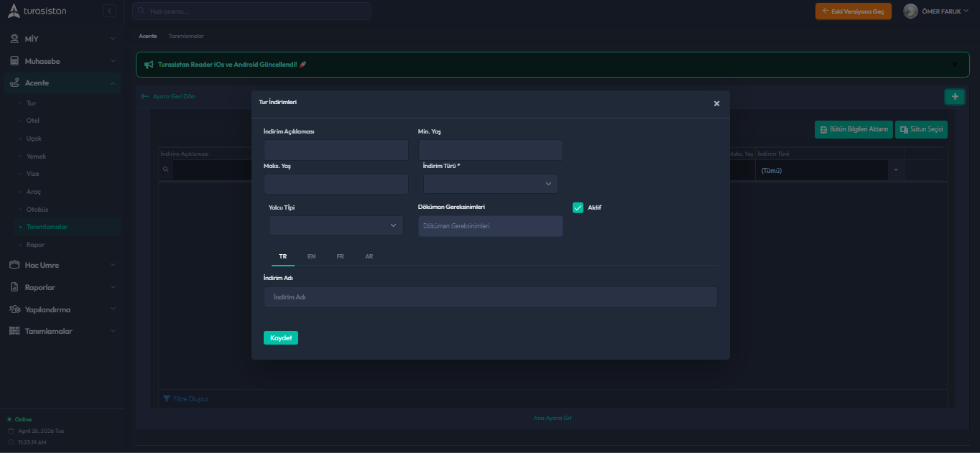Collapse the sidebar with arrow icon
The width and height of the screenshot is (980, 453).
[109, 11]
